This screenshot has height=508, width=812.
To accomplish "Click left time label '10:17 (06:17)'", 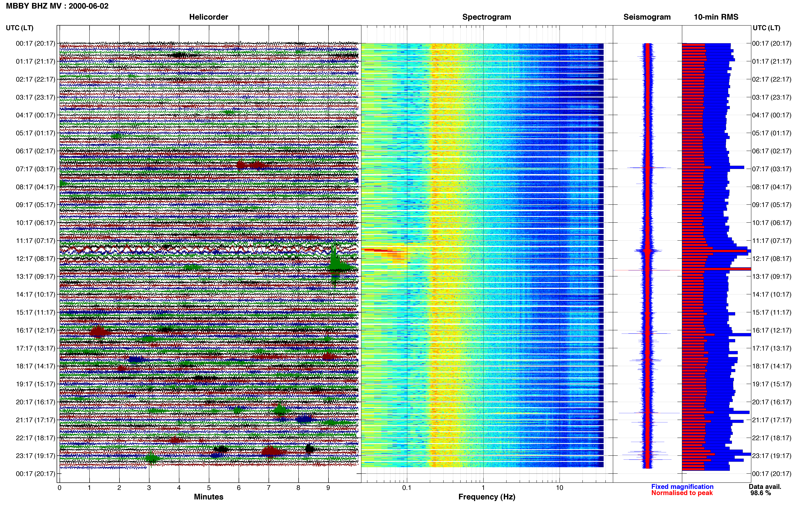I will (x=36, y=223).
